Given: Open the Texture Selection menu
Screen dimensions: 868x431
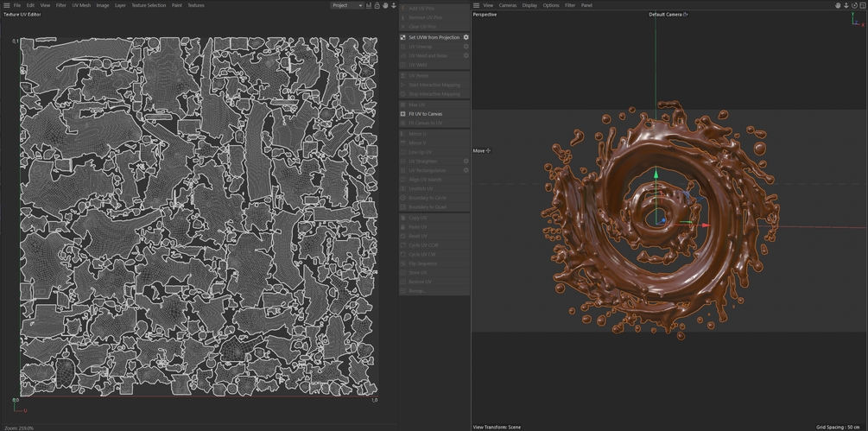Looking at the screenshot, I should (x=149, y=5).
